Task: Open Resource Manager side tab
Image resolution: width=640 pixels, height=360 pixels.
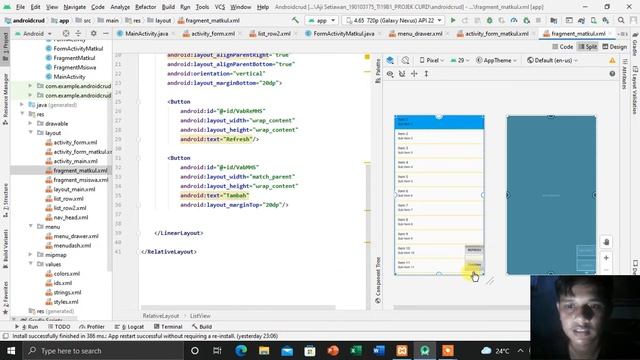Action: pyautogui.click(x=5, y=99)
